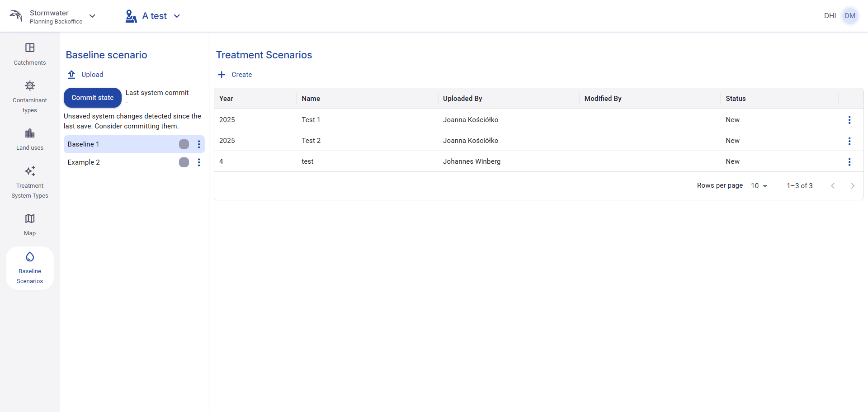Screen dimensions: 868x412
Task: Go to next table page
Action: (853, 186)
